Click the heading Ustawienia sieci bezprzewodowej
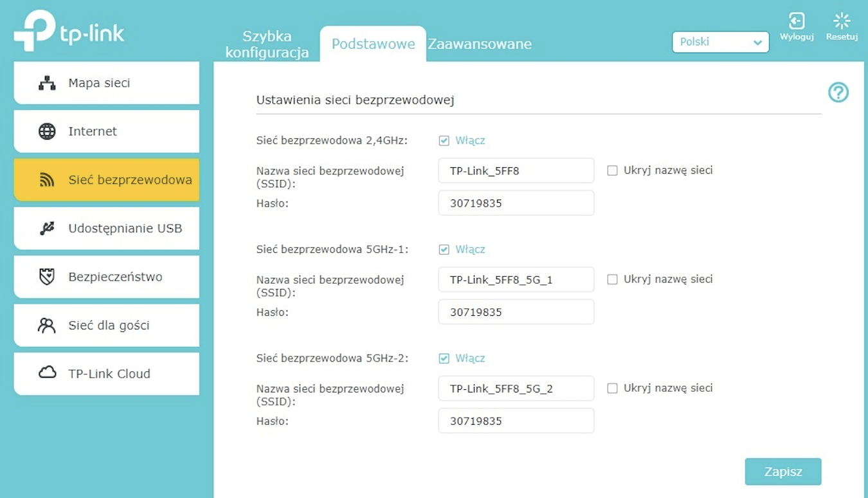868x498 pixels. 356,100
